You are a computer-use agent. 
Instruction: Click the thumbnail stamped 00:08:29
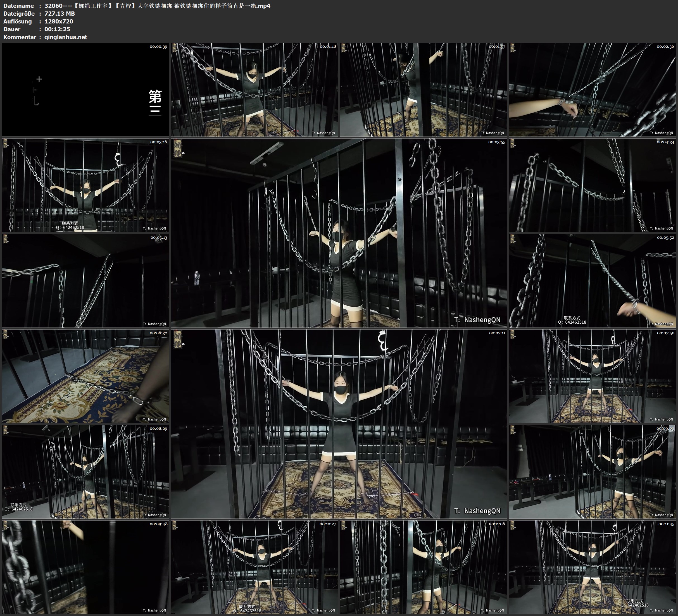85,471
